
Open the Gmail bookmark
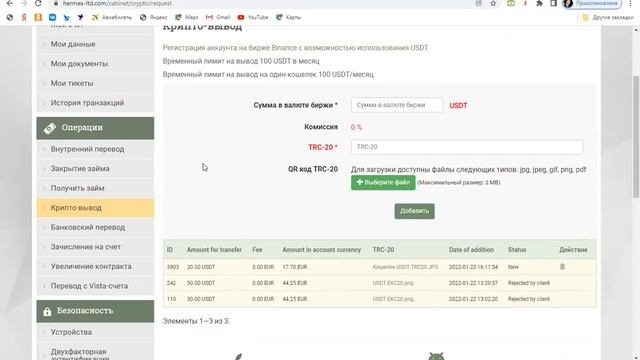(218, 18)
